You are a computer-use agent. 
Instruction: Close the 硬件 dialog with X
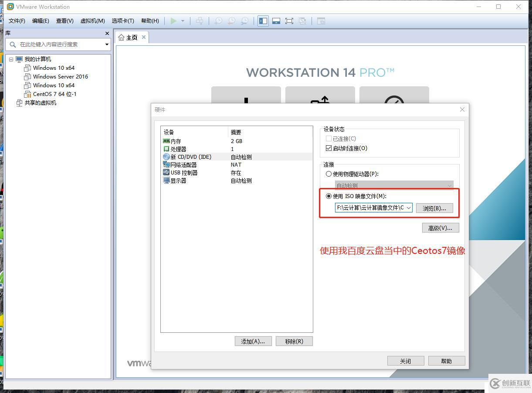462,109
